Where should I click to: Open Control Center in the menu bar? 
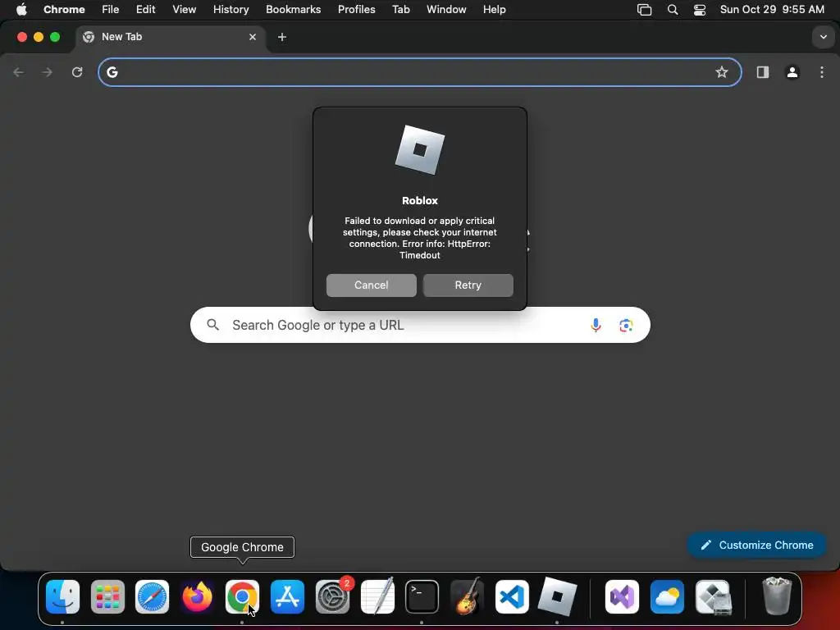pos(700,10)
